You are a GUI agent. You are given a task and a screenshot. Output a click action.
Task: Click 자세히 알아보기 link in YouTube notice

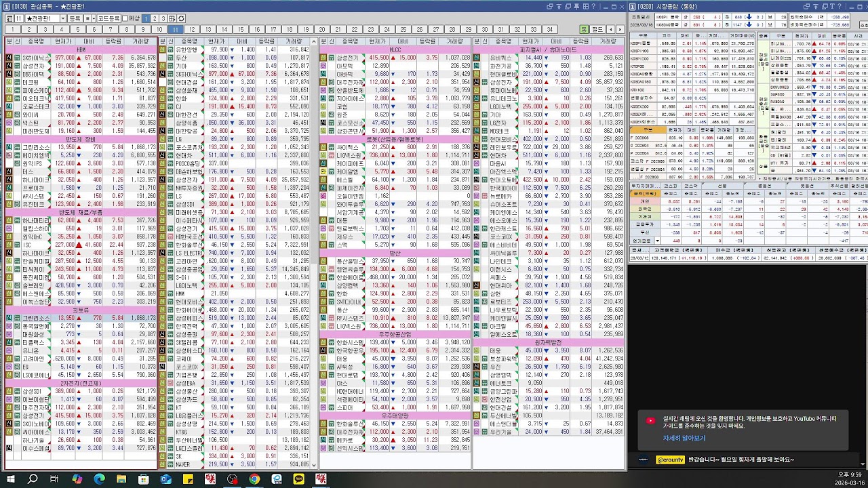(x=684, y=438)
